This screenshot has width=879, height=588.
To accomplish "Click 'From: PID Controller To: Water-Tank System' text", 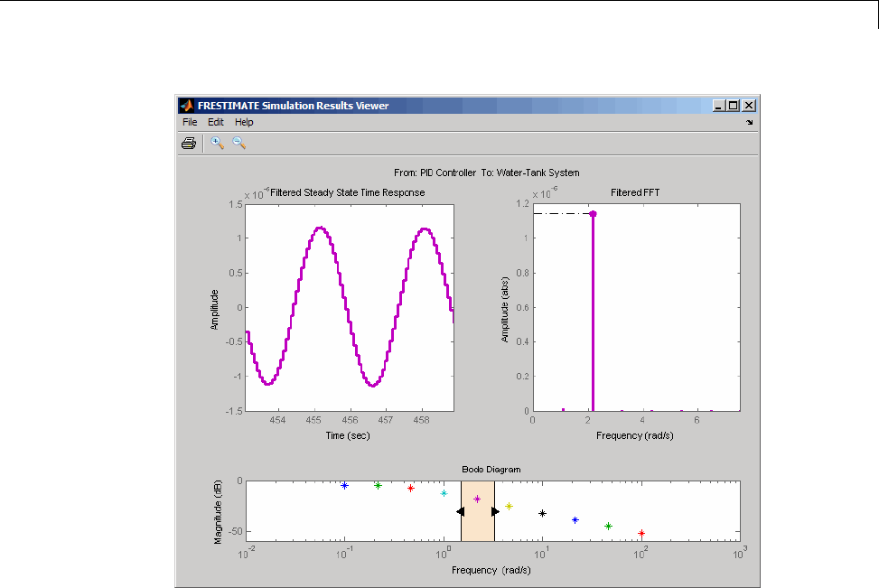I will (487, 173).
